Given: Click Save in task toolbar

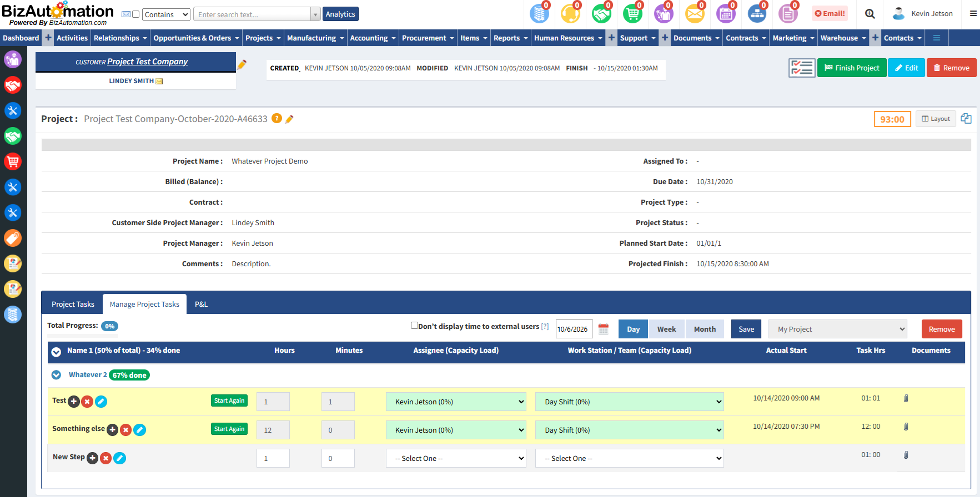Looking at the screenshot, I should coord(746,329).
